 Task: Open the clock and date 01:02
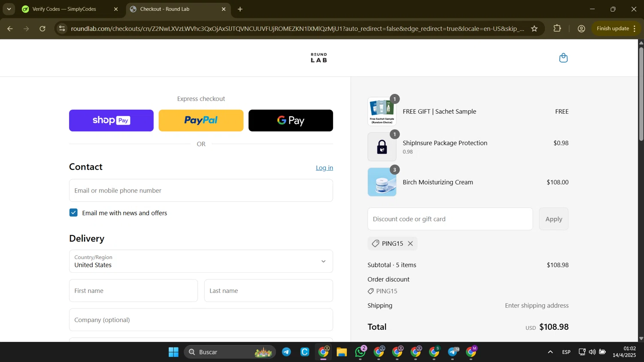coord(624,352)
